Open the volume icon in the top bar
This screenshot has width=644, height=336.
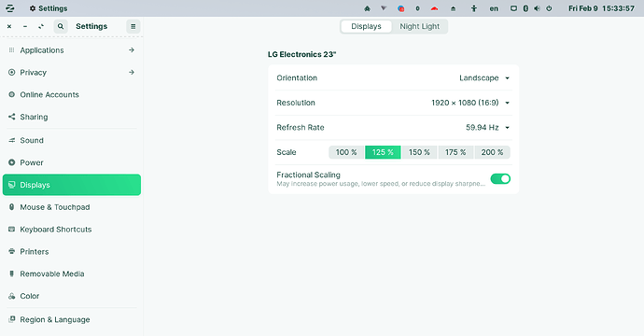(537, 8)
